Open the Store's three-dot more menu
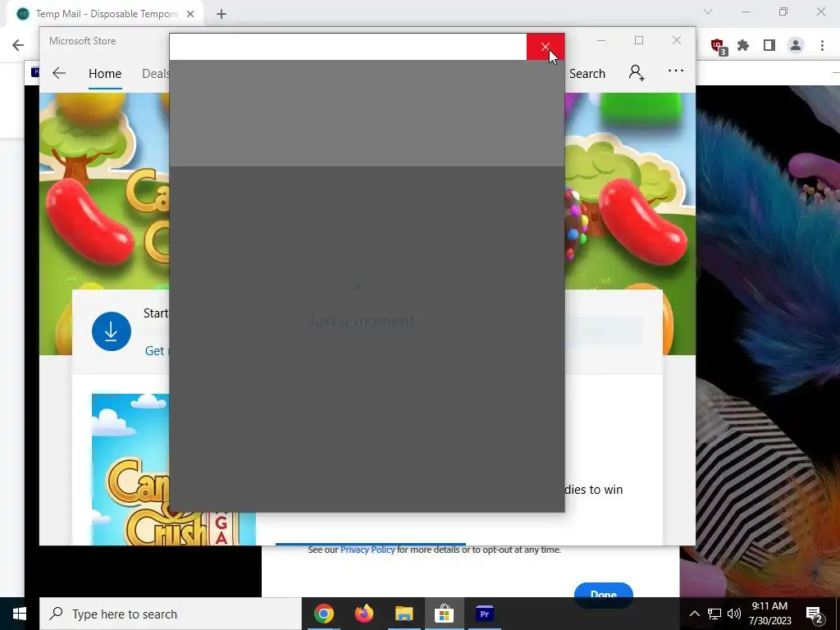Viewport: 840px width, 630px height. [x=676, y=71]
